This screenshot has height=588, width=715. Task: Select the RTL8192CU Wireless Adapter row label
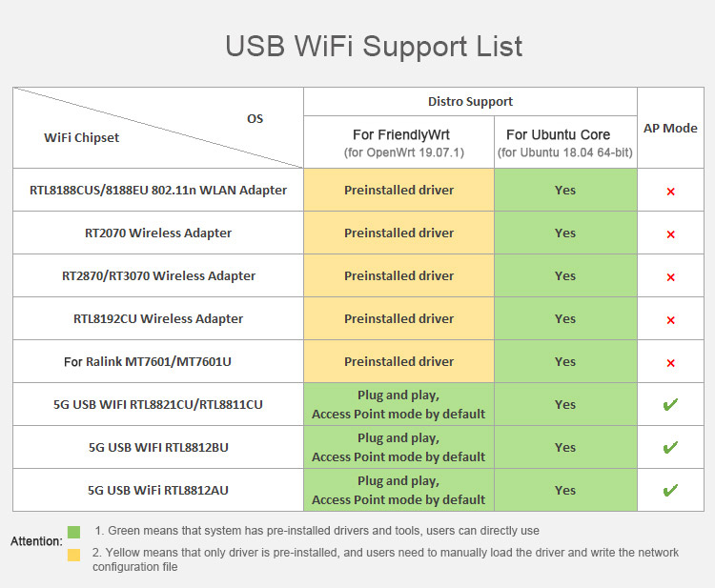click(x=158, y=318)
